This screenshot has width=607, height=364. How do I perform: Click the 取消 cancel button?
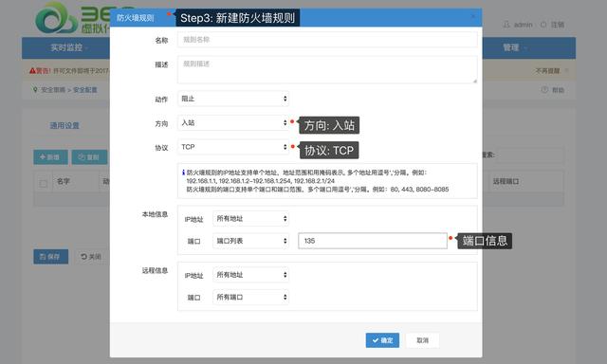point(422,340)
